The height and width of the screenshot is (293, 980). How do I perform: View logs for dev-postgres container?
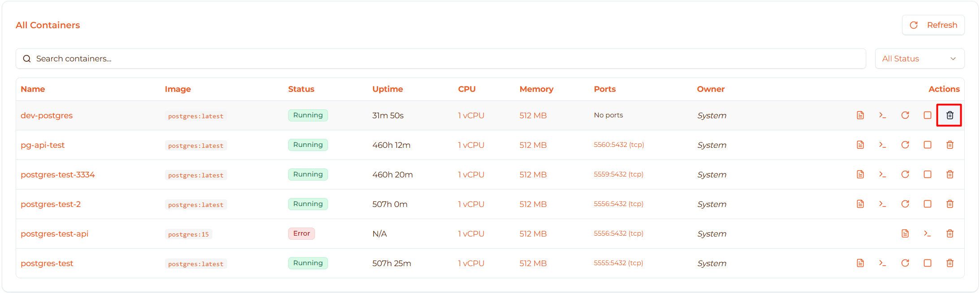(x=860, y=116)
